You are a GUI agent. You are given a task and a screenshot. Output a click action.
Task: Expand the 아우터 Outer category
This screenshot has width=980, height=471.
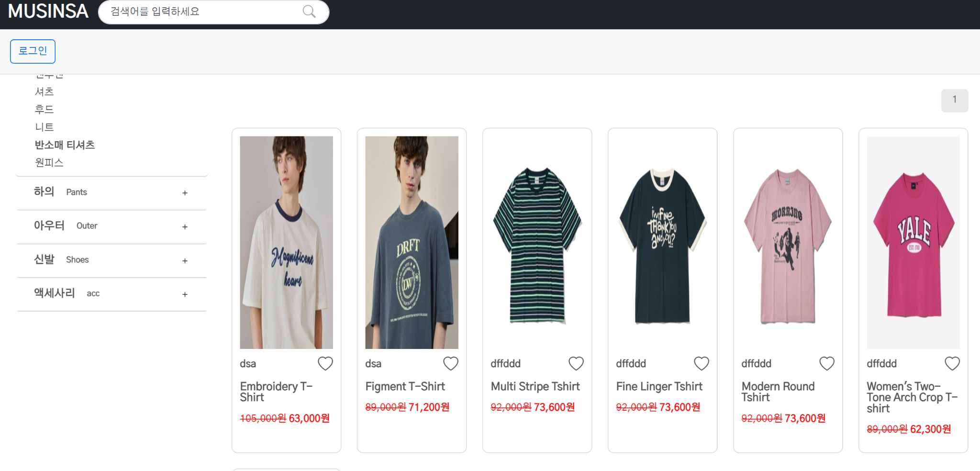(185, 227)
